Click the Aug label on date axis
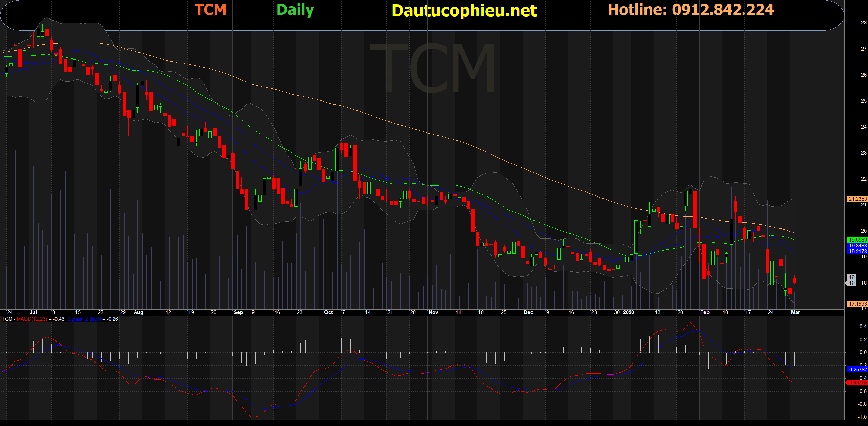The width and height of the screenshot is (868, 426). [x=138, y=312]
